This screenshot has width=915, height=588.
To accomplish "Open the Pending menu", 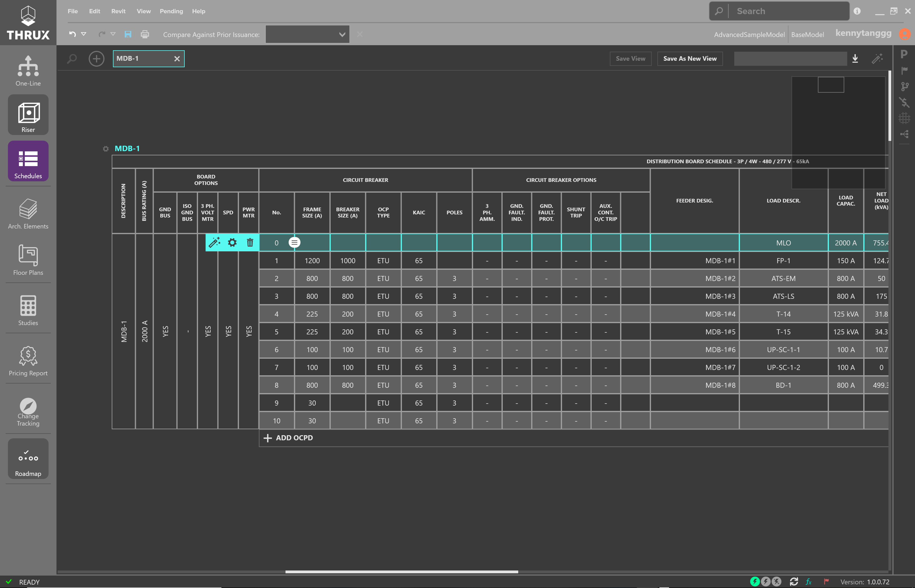I will pyautogui.click(x=171, y=11).
